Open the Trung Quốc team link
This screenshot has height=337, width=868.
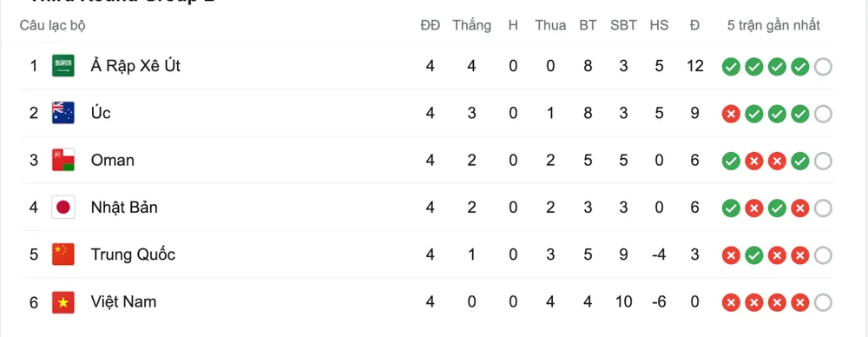(x=133, y=254)
